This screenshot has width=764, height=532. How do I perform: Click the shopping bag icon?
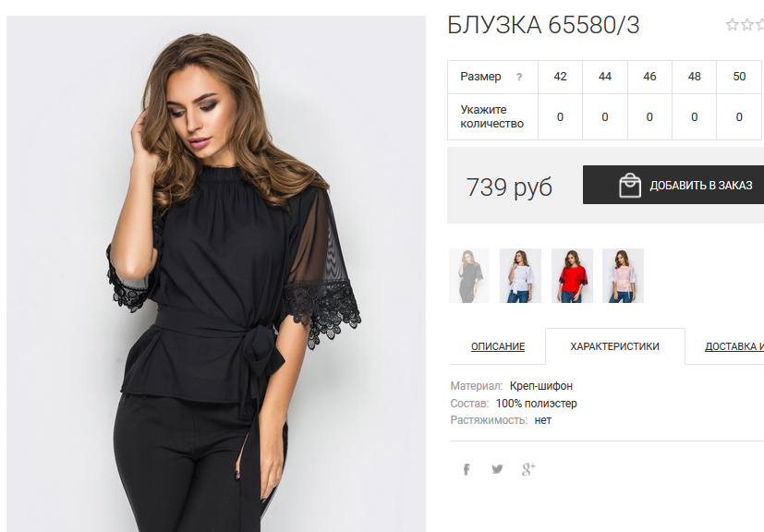[x=630, y=185]
